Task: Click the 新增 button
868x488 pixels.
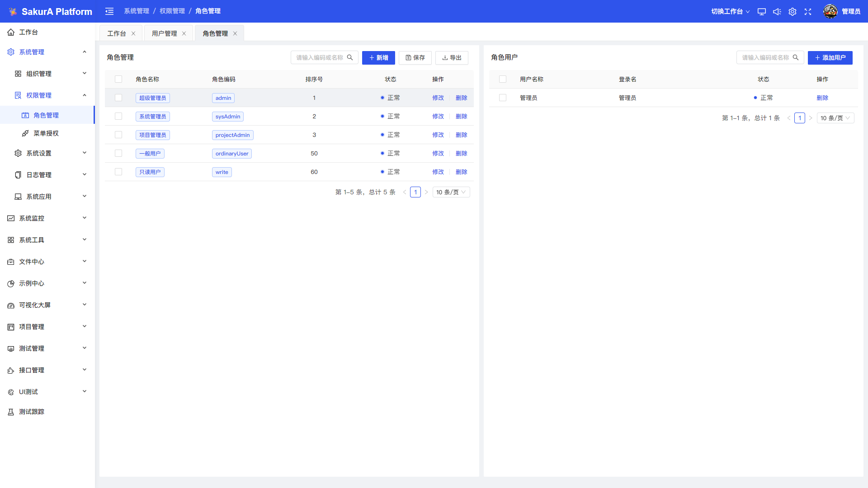Action: [378, 58]
